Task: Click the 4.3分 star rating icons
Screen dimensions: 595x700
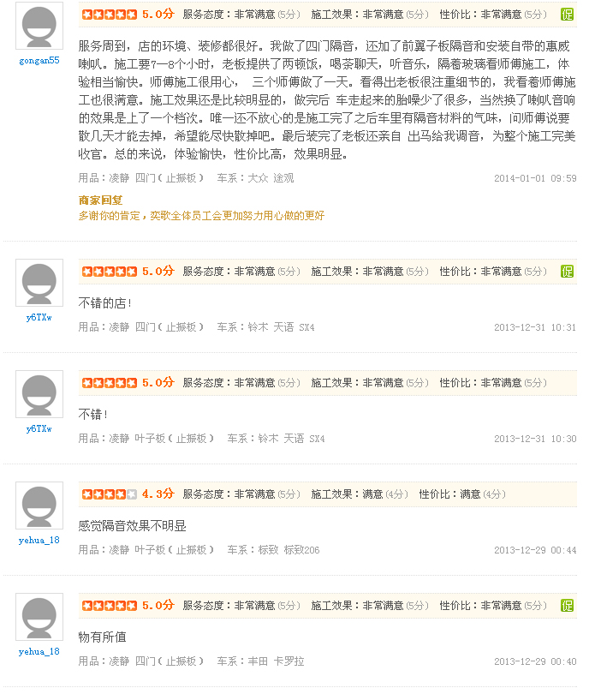Action: pyautogui.click(x=110, y=494)
